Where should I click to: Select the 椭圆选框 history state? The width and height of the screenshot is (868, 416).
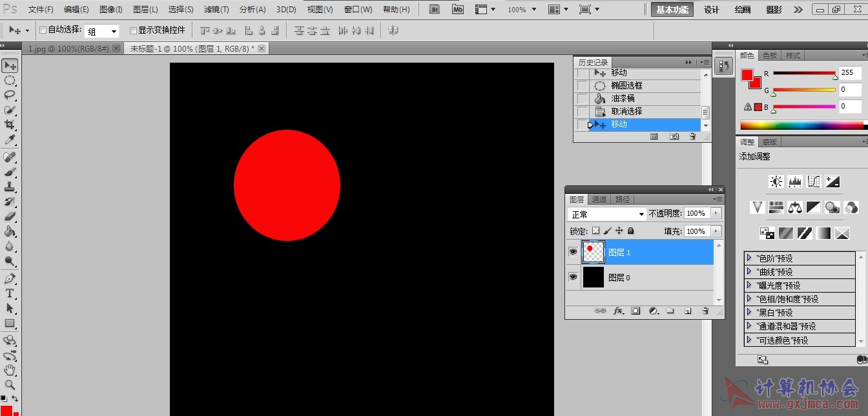pos(626,85)
